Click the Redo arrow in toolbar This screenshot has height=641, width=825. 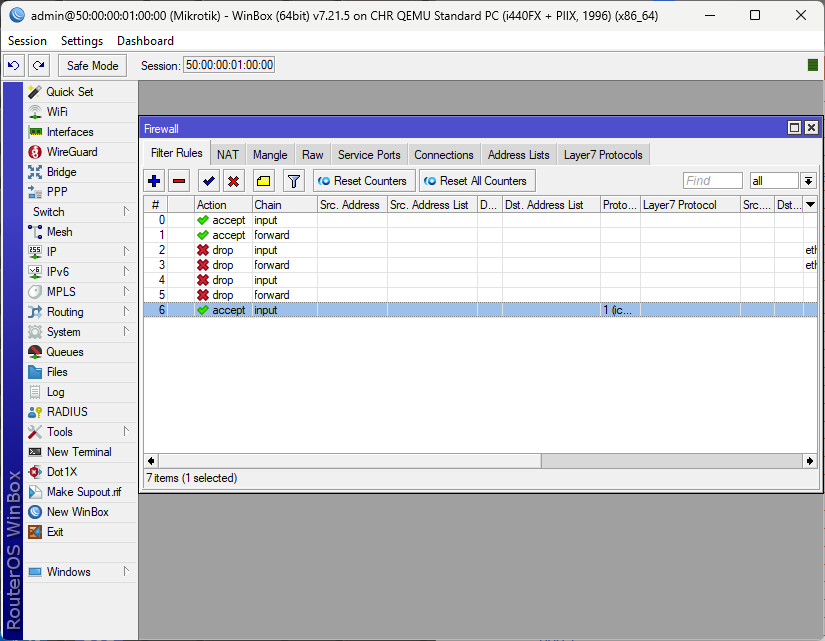coord(38,65)
